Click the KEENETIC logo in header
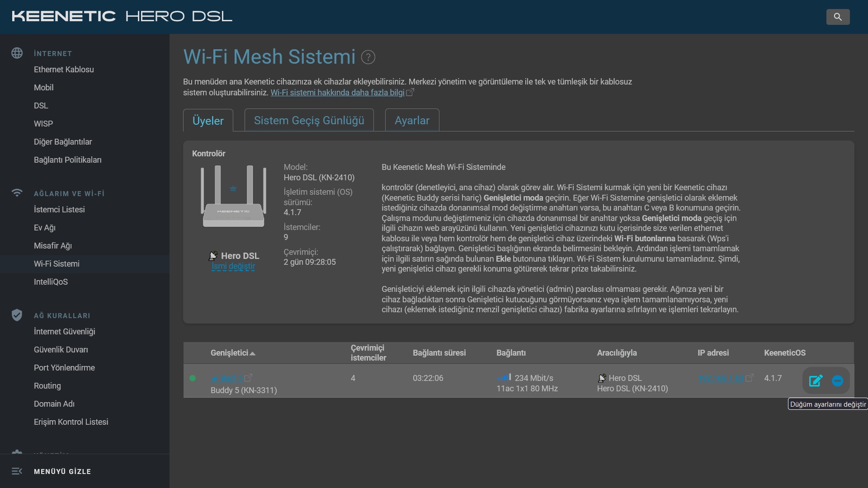Screen dimensions: 868x488 122,17
